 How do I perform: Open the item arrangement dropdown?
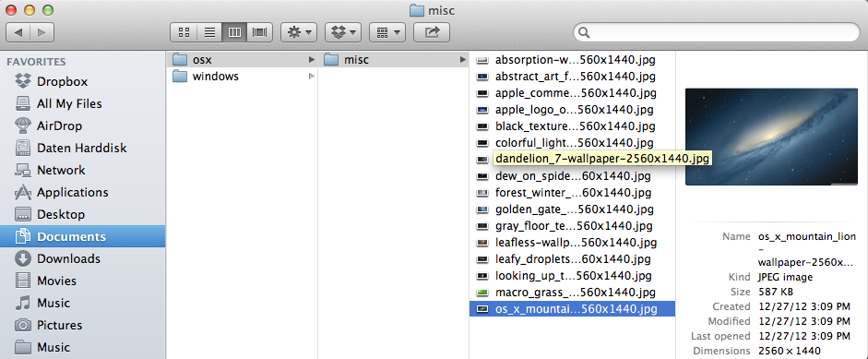tap(387, 32)
